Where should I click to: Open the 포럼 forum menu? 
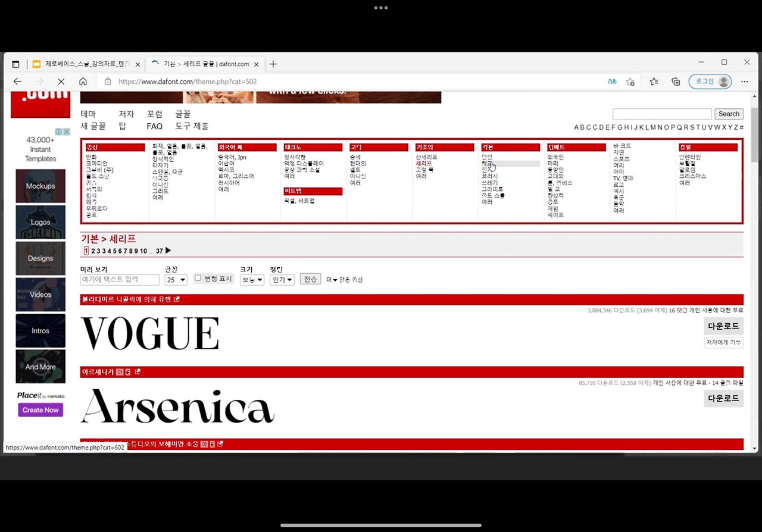155,114
